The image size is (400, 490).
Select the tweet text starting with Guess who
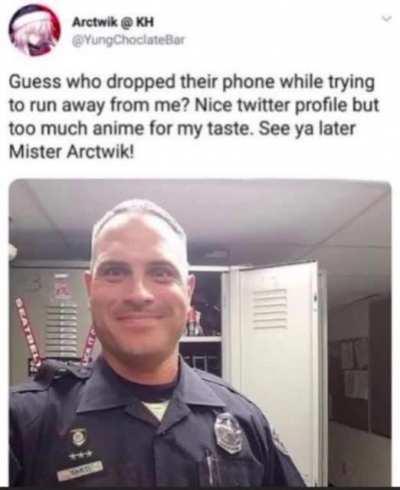193,116
